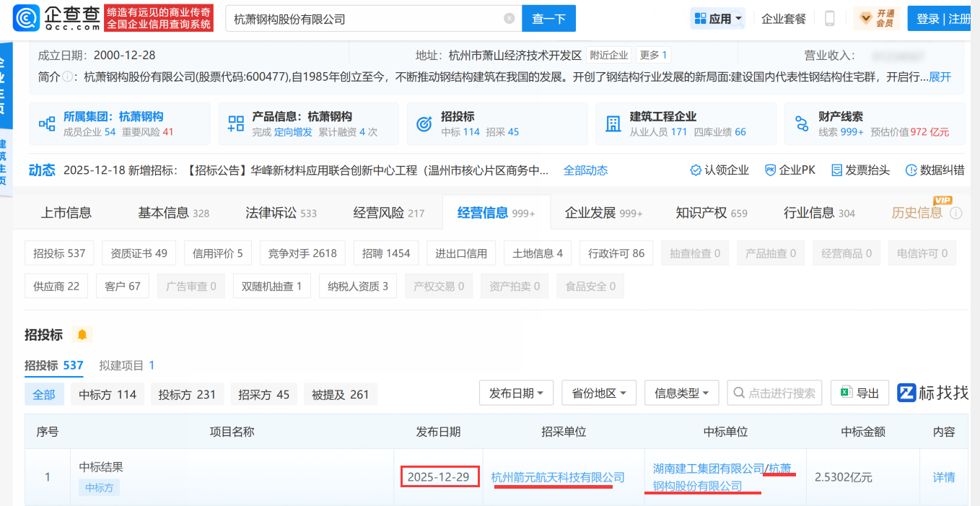This screenshot has height=506, width=980.
Task: Switch to the 知识产权 tab
Action: pyautogui.click(x=712, y=212)
